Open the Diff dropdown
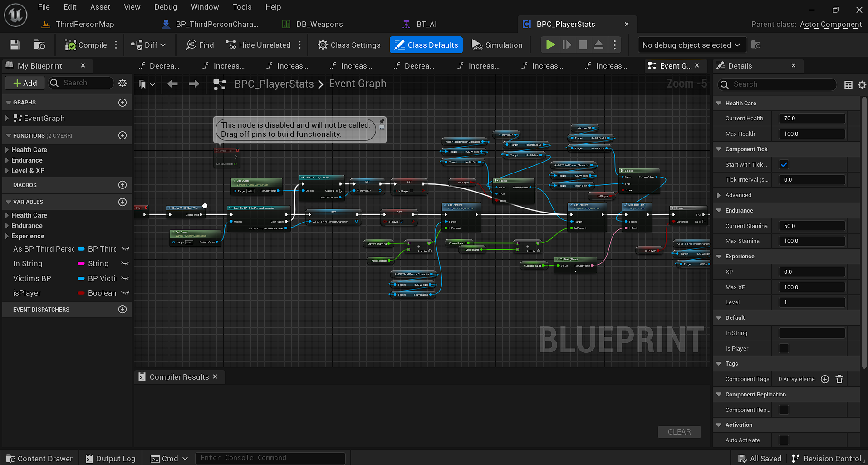This screenshot has width=868, height=465. point(148,45)
